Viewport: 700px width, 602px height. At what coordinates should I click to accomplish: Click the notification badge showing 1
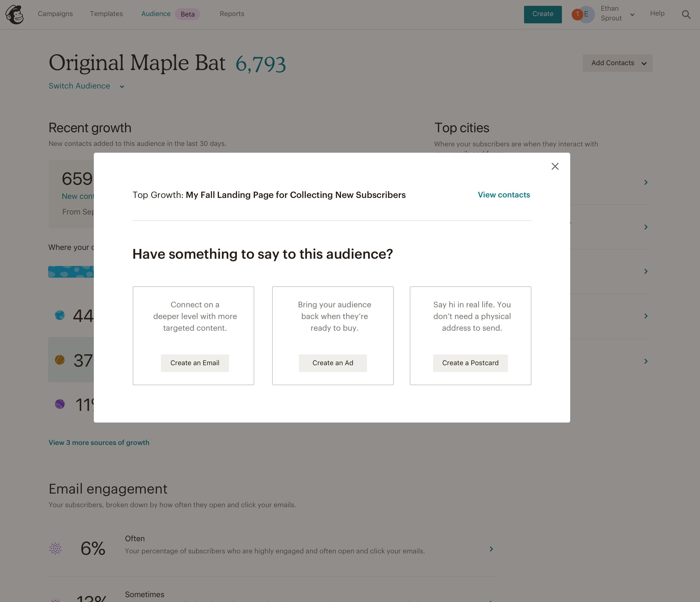click(x=577, y=14)
